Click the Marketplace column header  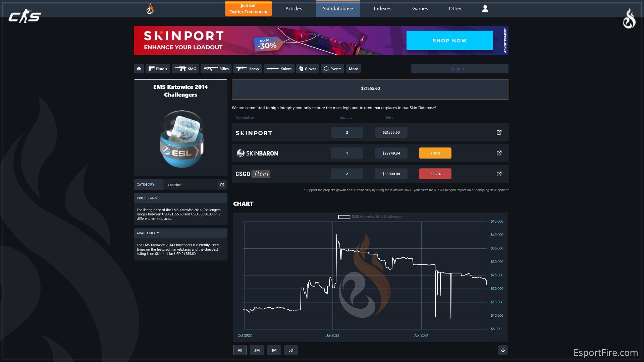(245, 118)
